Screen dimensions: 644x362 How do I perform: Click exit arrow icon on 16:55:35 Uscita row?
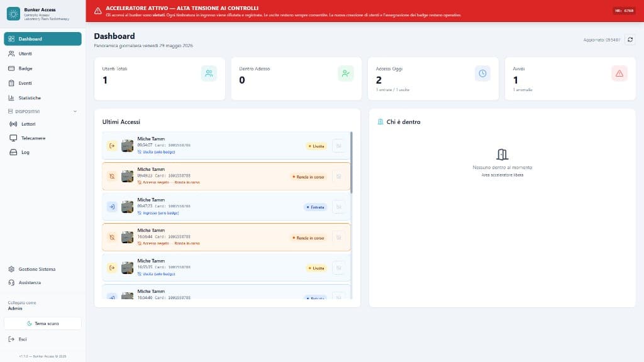pyautogui.click(x=112, y=268)
